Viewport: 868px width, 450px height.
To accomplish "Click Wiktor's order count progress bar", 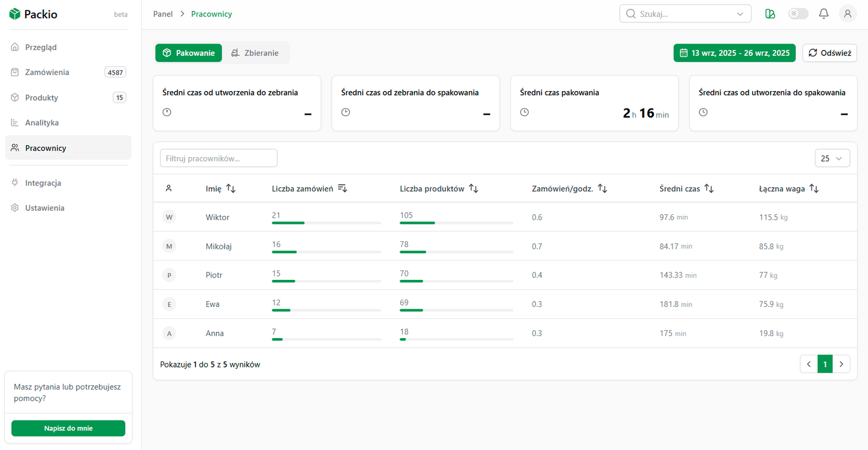I will click(326, 223).
